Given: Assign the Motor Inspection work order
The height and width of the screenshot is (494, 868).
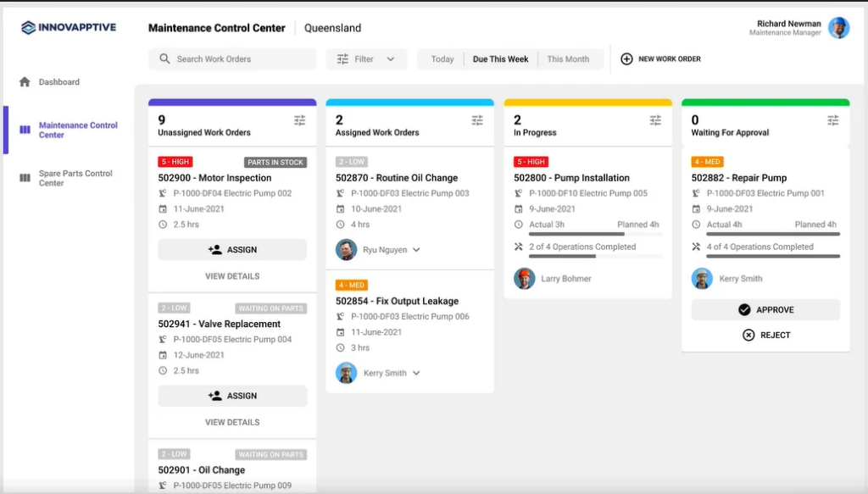Looking at the screenshot, I should coord(231,249).
